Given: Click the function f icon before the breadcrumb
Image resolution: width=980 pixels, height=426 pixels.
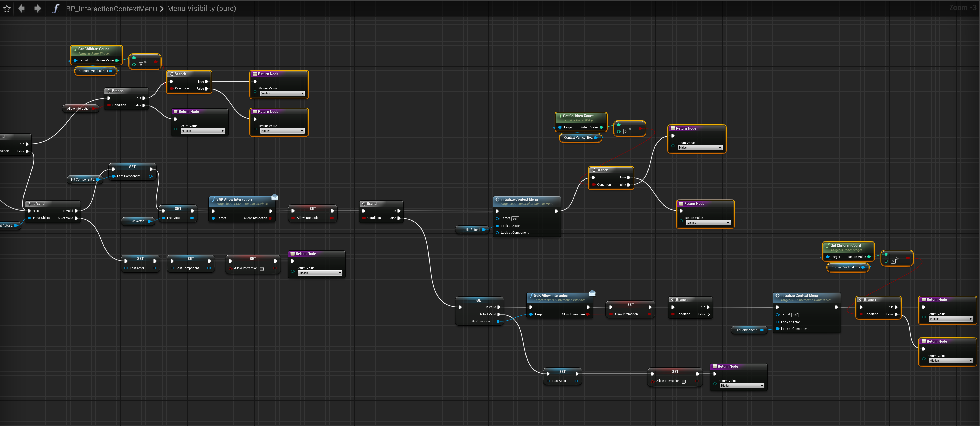Looking at the screenshot, I should coord(56,8).
